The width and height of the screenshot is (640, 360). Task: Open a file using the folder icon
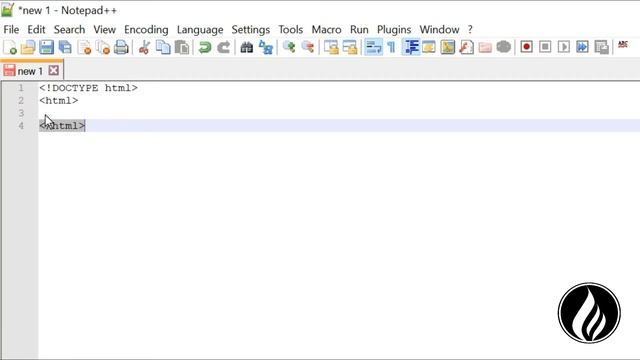coord(28,47)
